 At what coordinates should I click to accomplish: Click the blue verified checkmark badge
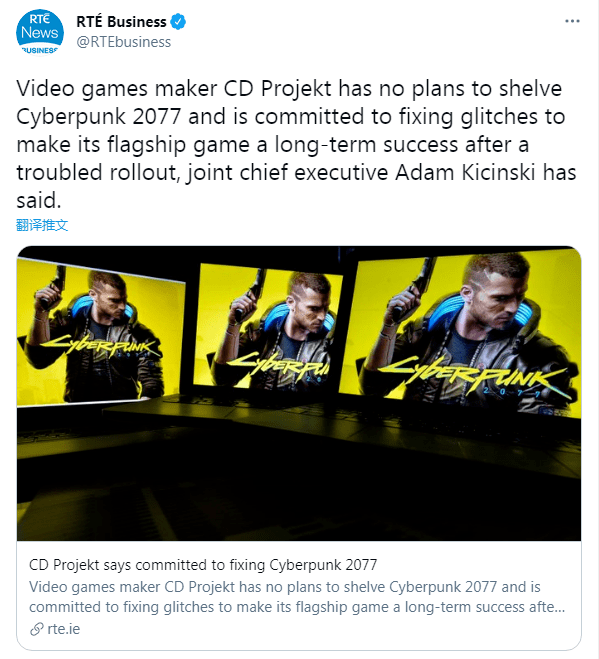click(x=178, y=22)
